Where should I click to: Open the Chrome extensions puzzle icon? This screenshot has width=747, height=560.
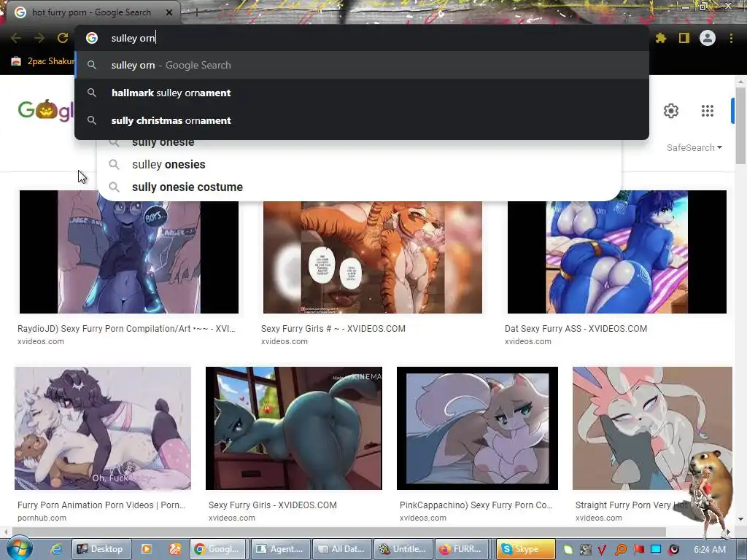[661, 38]
